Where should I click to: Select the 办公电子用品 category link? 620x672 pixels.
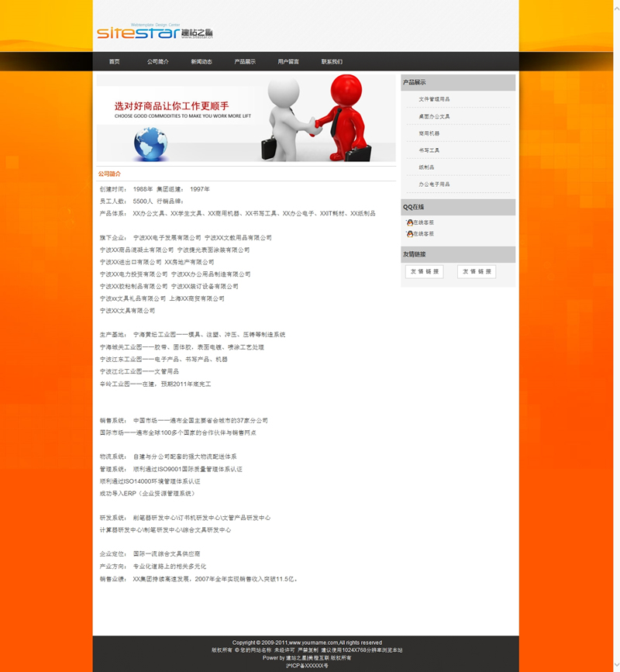pos(434,184)
